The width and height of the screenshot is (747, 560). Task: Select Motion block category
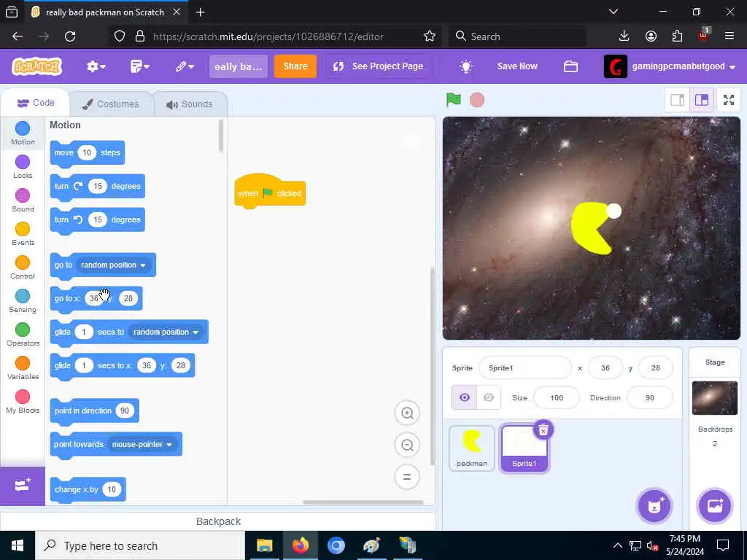click(x=23, y=133)
